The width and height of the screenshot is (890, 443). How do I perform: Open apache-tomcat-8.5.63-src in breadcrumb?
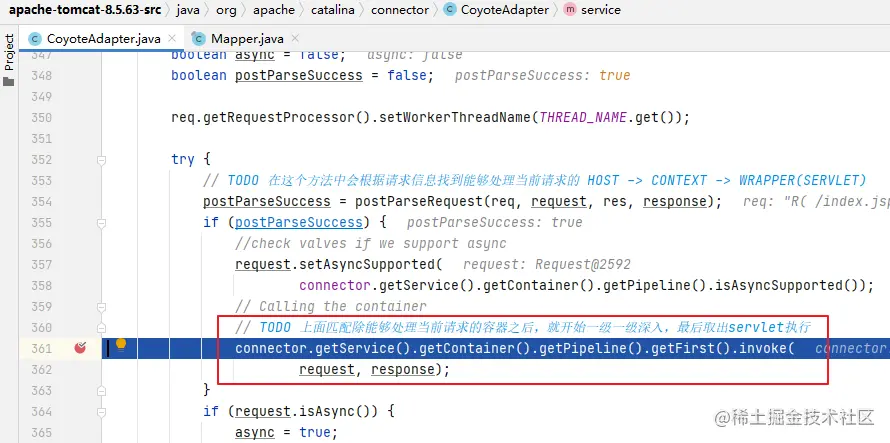coord(85,10)
